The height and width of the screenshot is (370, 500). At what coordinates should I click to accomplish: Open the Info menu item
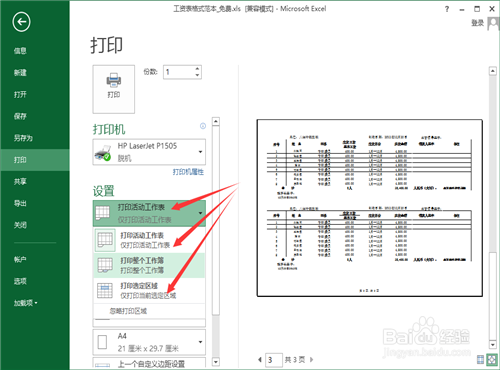pos(20,51)
